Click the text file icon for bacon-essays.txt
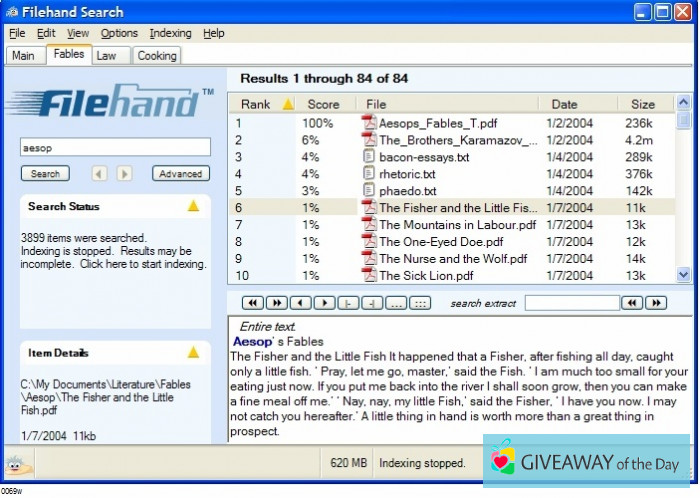Screen dimensions: 700x498 pyautogui.click(x=368, y=157)
